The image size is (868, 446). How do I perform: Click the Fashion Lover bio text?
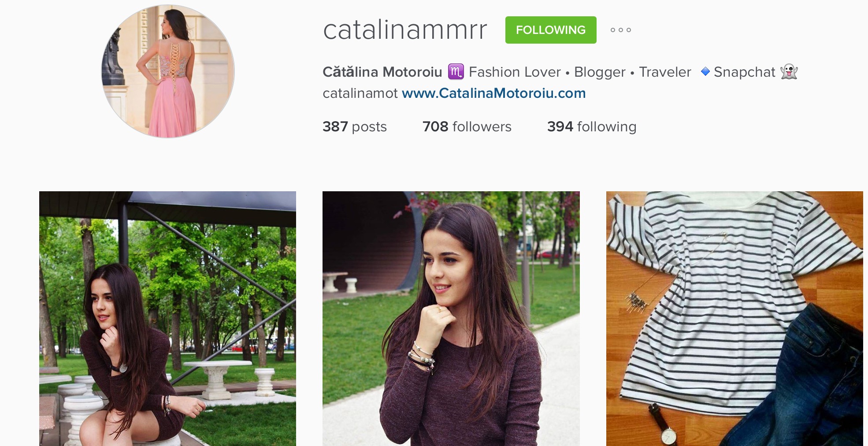pos(515,72)
